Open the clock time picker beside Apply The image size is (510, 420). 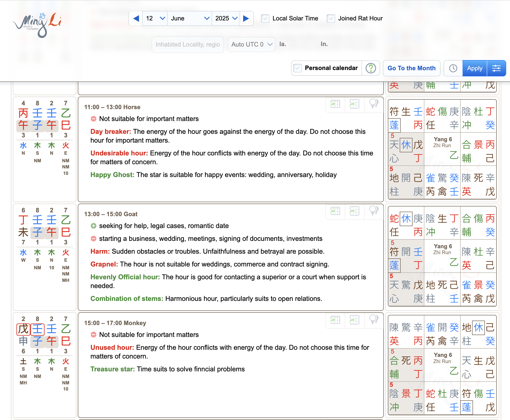coord(453,68)
